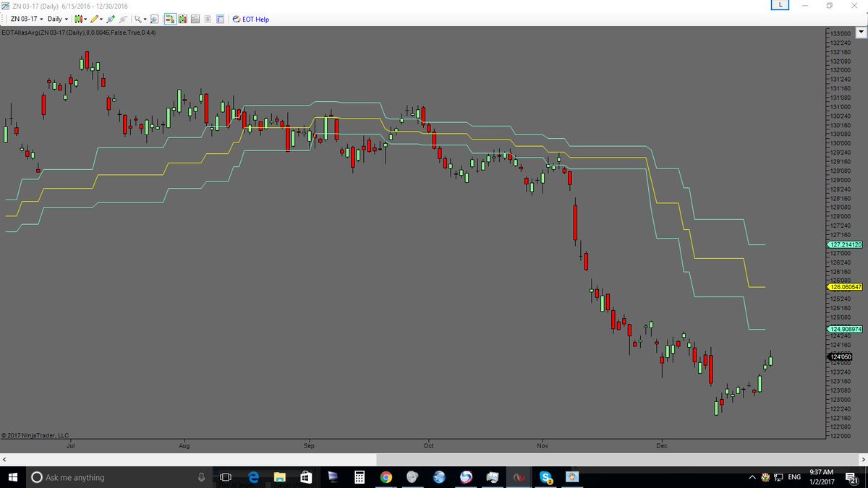Click the 124'050 current price marker
The image size is (868, 488).
pyautogui.click(x=839, y=356)
